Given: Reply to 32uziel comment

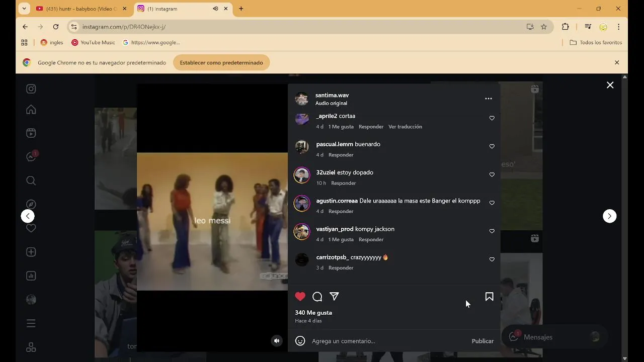Looking at the screenshot, I should pyautogui.click(x=343, y=183).
